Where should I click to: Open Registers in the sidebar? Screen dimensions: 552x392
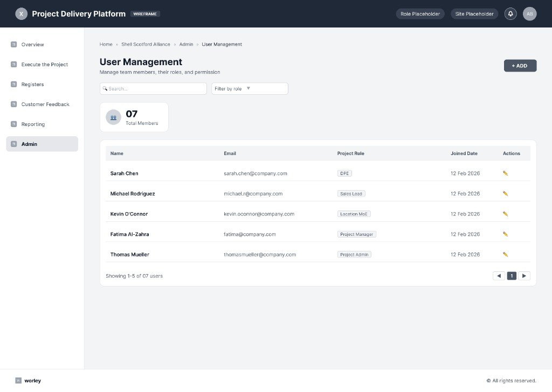(x=42, y=85)
